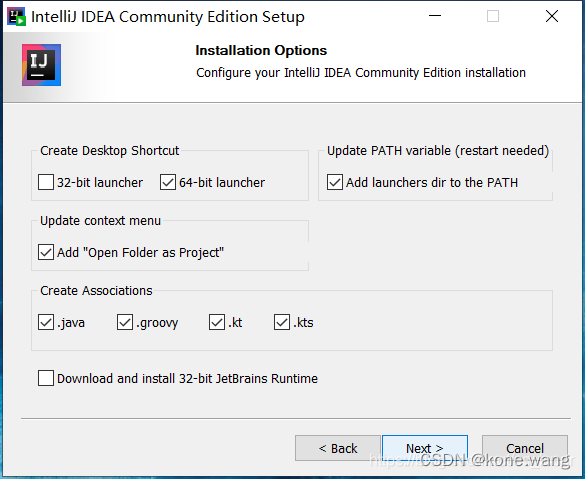Continue installation with Next button

[x=425, y=448]
